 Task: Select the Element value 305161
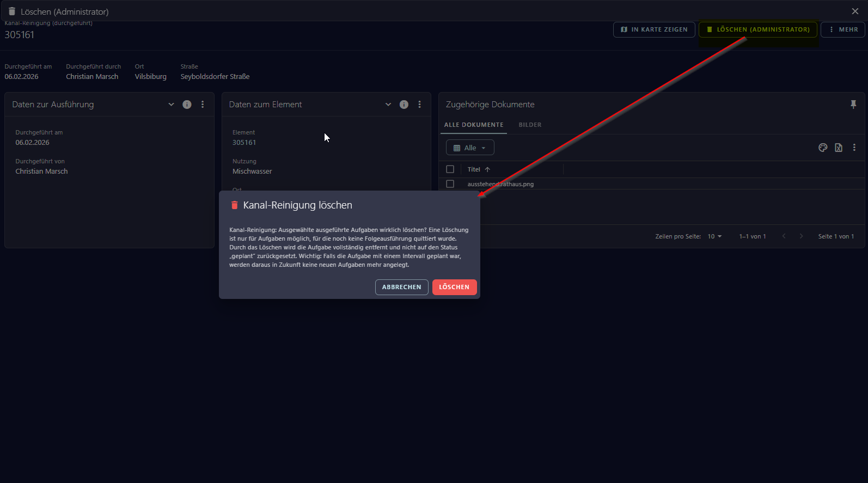click(244, 143)
